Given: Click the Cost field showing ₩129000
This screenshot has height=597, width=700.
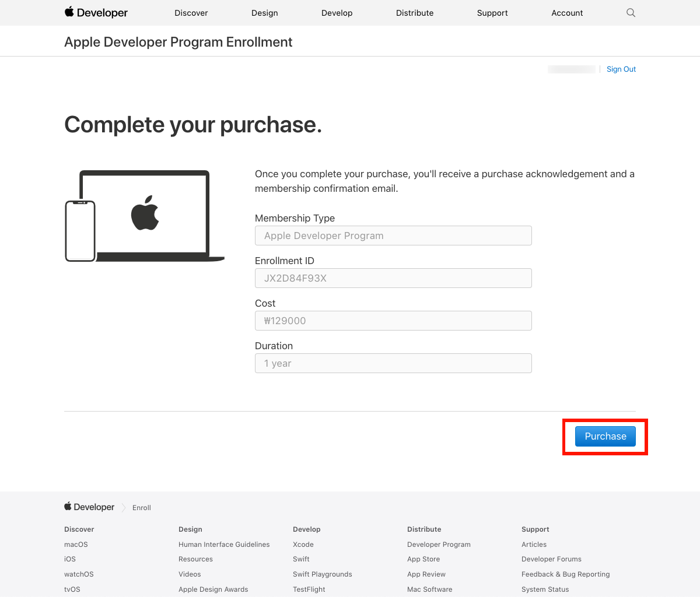Looking at the screenshot, I should [x=393, y=321].
